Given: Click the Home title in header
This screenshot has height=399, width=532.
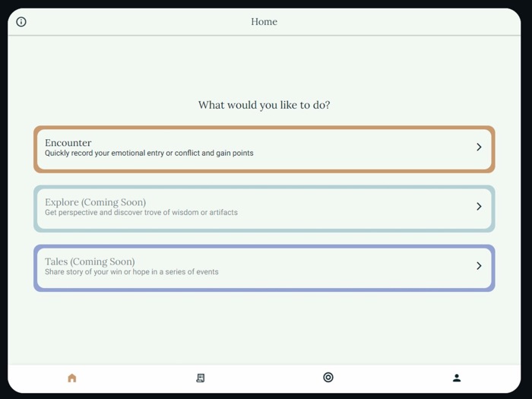Looking at the screenshot, I should click(x=264, y=22).
